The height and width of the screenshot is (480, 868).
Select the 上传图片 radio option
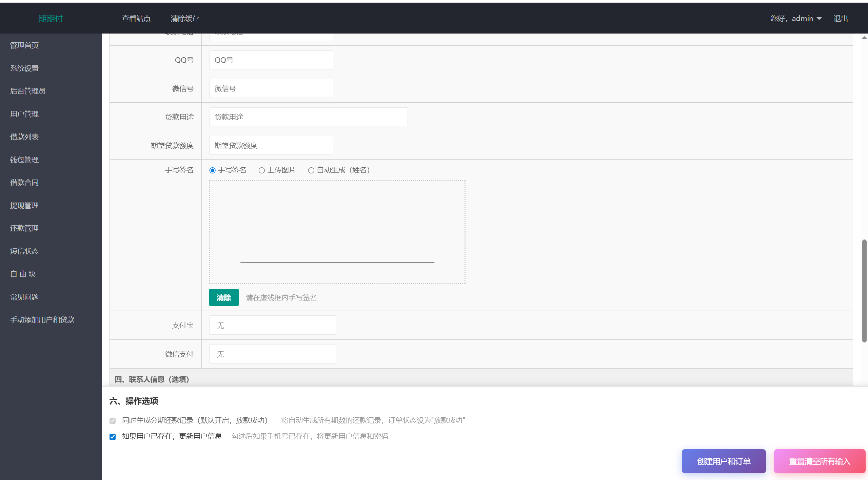pyautogui.click(x=261, y=170)
